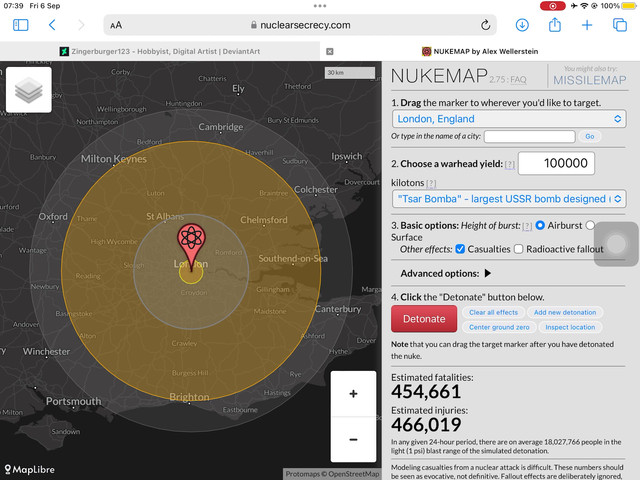Select the Airburst radio button
Image resolution: width=640 pixels, height=480 pixels.
(x=540, y=225)
